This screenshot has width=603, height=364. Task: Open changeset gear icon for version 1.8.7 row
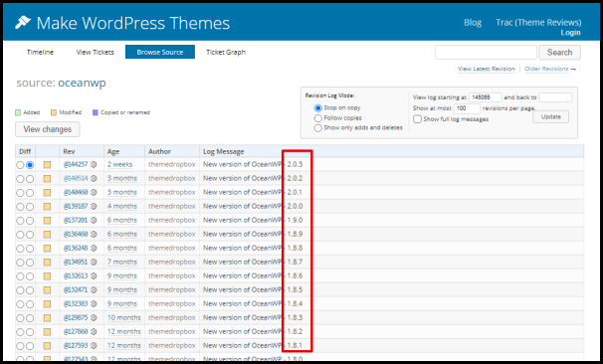[94, 263]
